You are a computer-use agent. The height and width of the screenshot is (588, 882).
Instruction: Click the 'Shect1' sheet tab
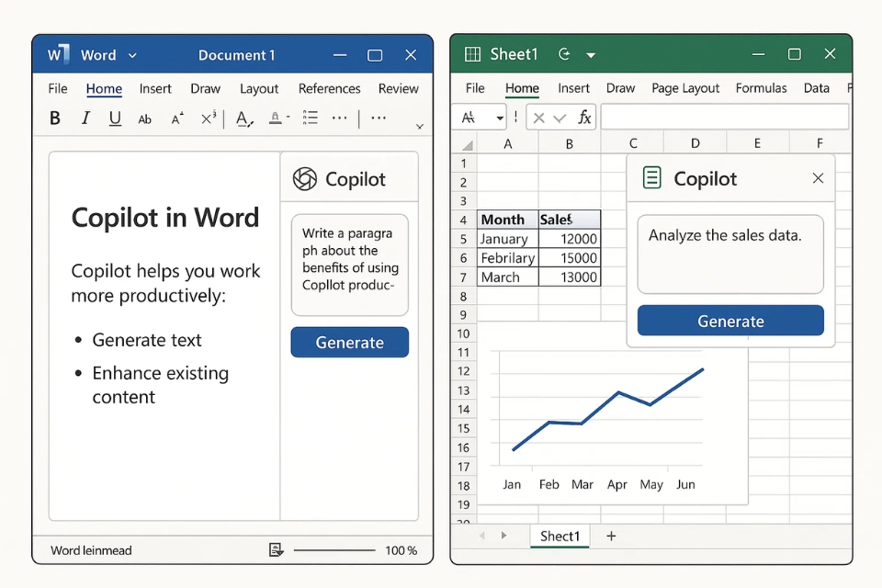(x=560, y=537)
